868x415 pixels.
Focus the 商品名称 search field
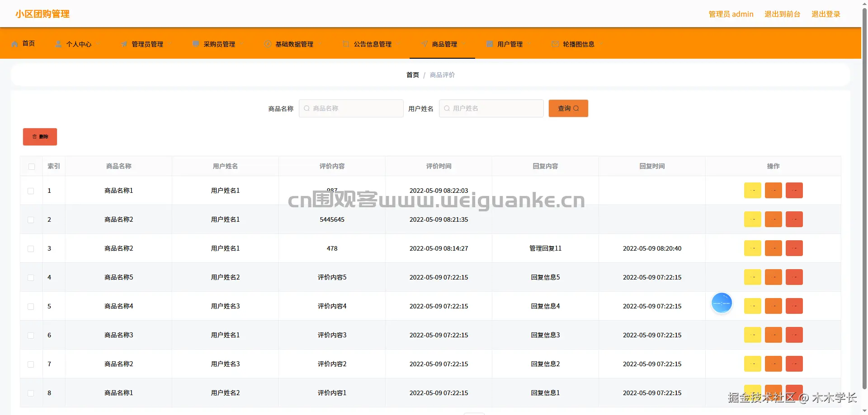(351, 108)
